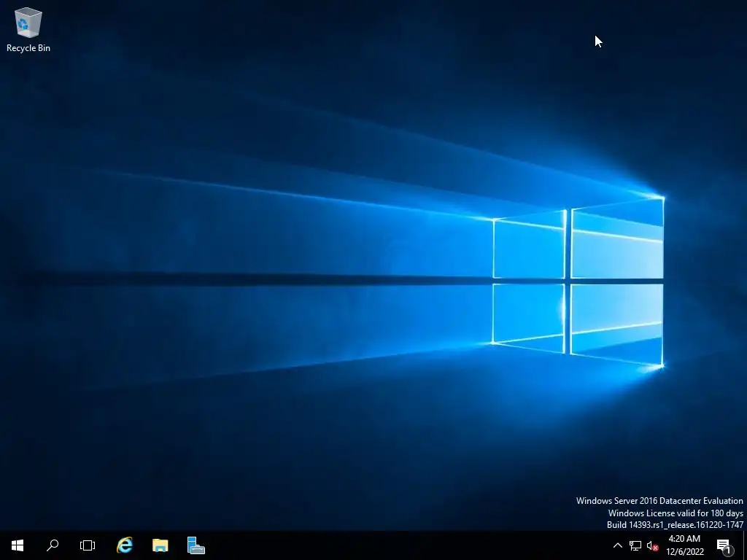Open the Windows Start menu
This screenshot has height=560, width=747.
click(18, 545)
